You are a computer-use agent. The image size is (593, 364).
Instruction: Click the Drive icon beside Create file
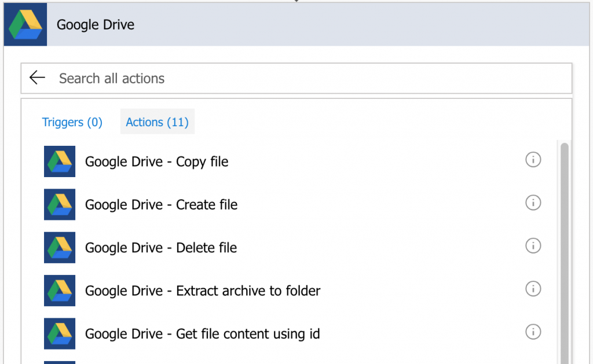(60, 204)
